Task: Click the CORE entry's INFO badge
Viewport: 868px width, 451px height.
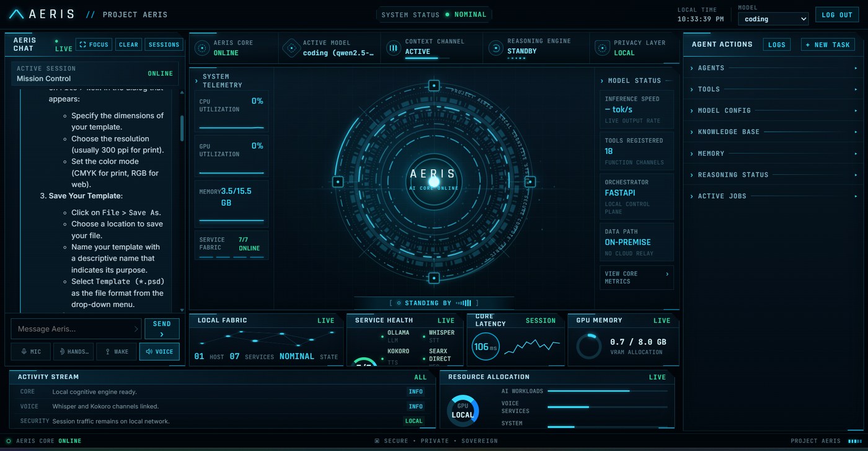Action: point(416,392)
